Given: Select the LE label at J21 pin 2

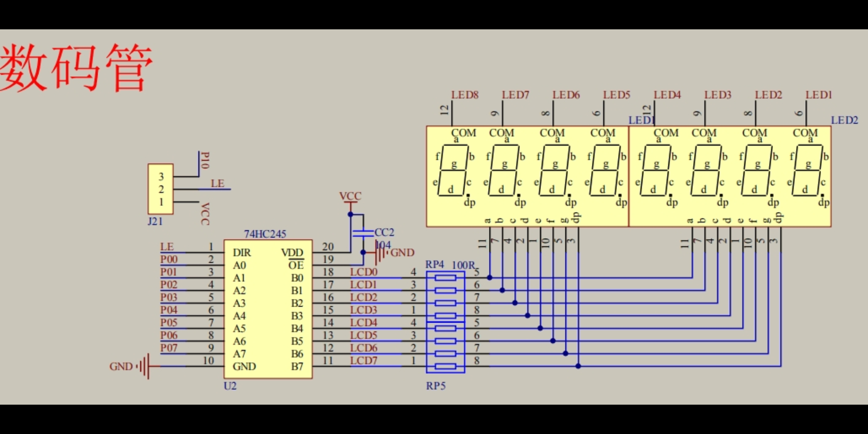Looking at the screenshot, I should [217, 184].
